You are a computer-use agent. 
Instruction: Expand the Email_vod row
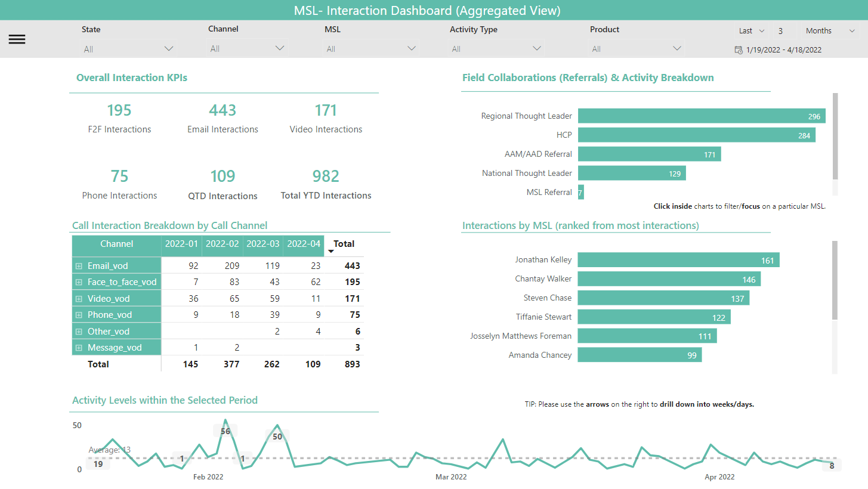[78, 265]
